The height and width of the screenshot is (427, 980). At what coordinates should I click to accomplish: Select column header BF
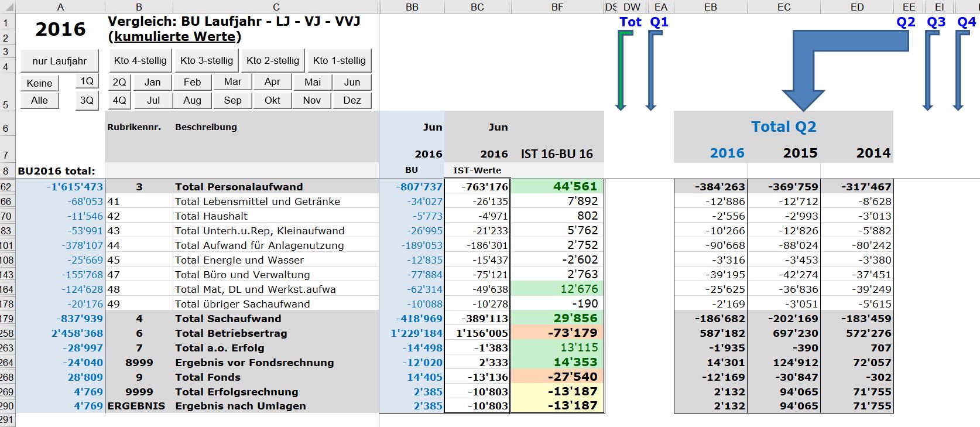(557, 7)
